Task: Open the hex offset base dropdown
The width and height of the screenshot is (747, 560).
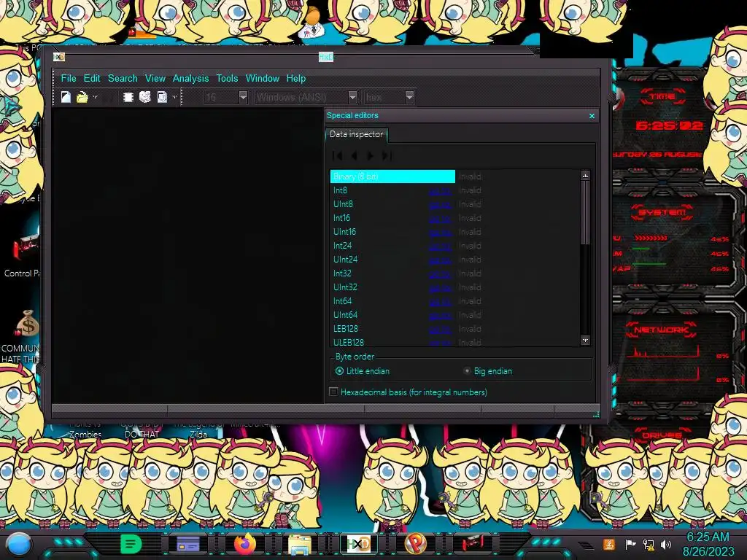Action: point(409,97)
